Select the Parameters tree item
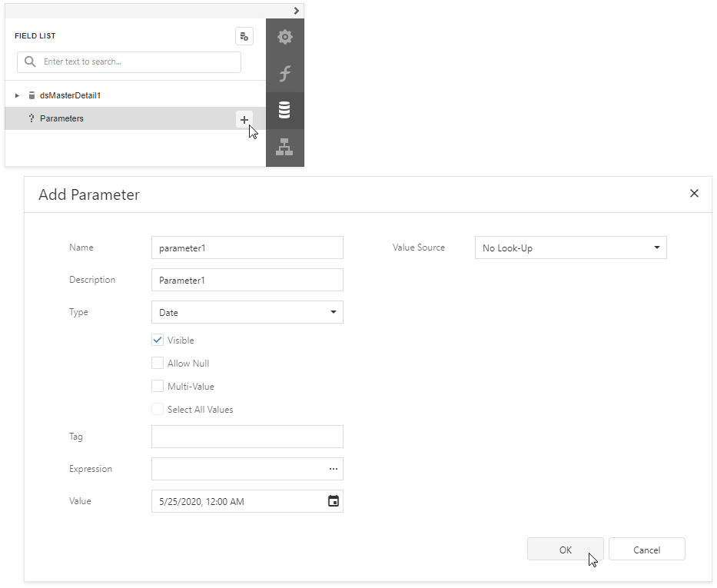The height and width of the screenshot is (588, 717). pos(63,118)
